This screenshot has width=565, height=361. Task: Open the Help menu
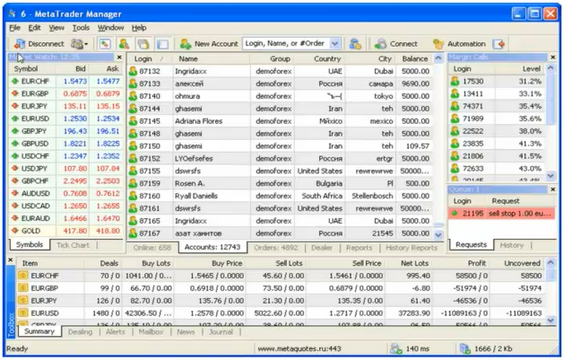(x=139, y=28)
